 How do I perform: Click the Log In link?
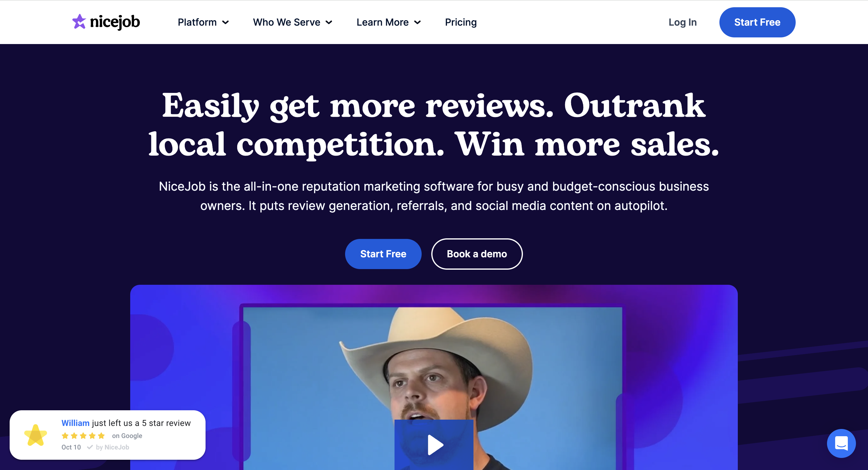tap(682, 22)
